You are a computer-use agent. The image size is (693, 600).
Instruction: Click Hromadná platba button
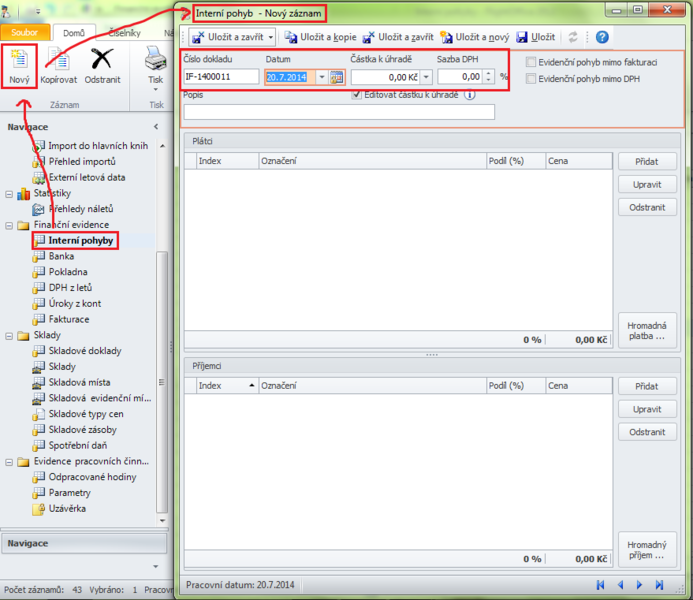pyautogui.click(x=647, y=331)
